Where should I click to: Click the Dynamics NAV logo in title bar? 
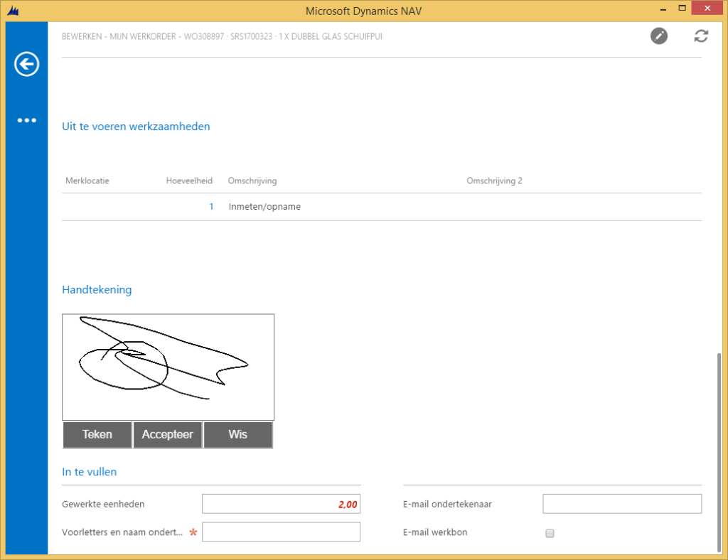pyautogui.click(x=13, y=11)
